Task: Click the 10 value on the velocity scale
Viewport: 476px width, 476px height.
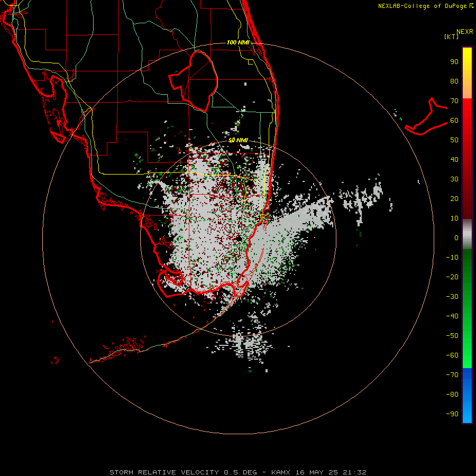Action: pyautogui.click(x=454, y=218)
